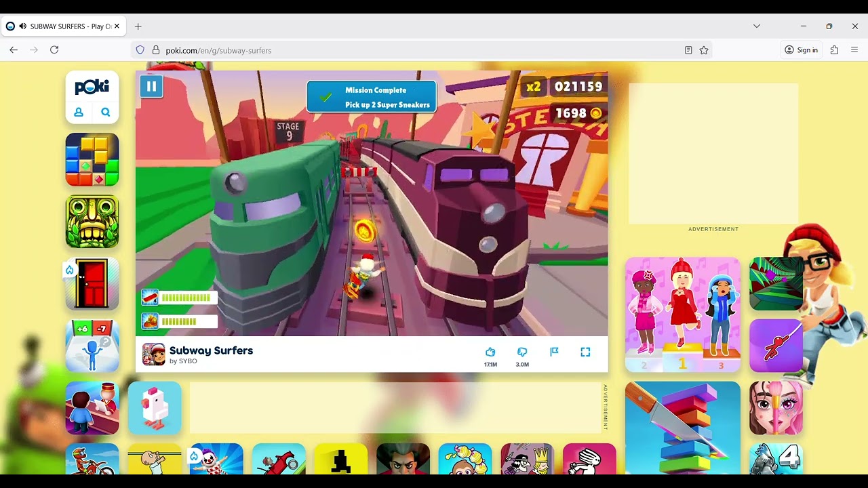The width and height of the screenshot is (868, 488).
Task: Click the developer name SYBO
Action: 188,361
